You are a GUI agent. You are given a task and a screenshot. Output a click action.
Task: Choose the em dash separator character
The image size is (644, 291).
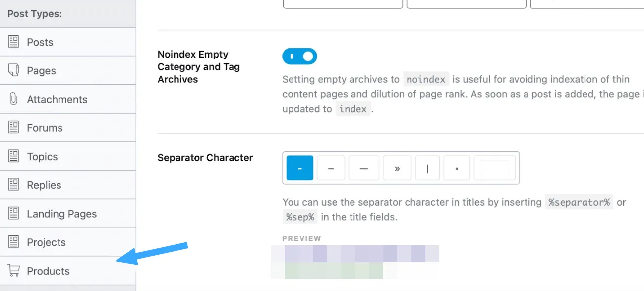363,168
